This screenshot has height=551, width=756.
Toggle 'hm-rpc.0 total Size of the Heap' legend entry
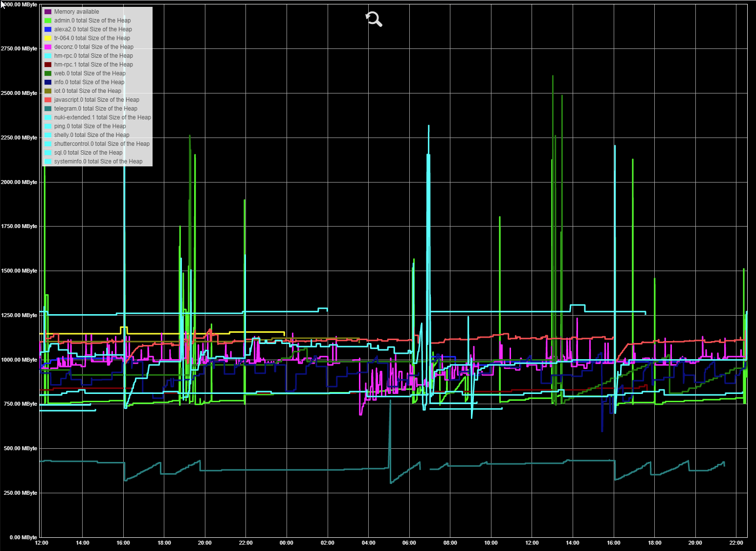tap(89, 56)
